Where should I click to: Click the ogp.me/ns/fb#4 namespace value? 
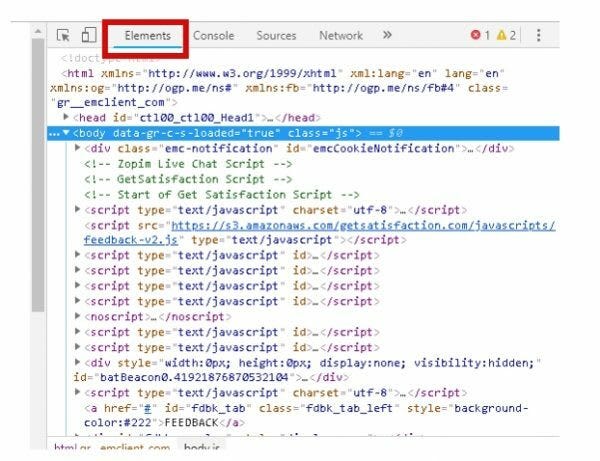click(x=383, y=88)
